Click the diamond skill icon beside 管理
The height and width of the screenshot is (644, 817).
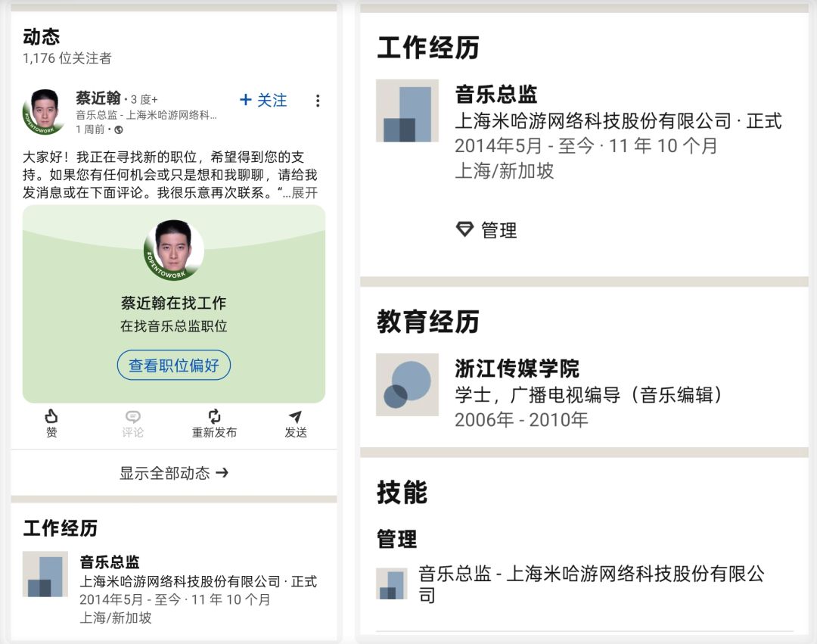coord(464,229)
